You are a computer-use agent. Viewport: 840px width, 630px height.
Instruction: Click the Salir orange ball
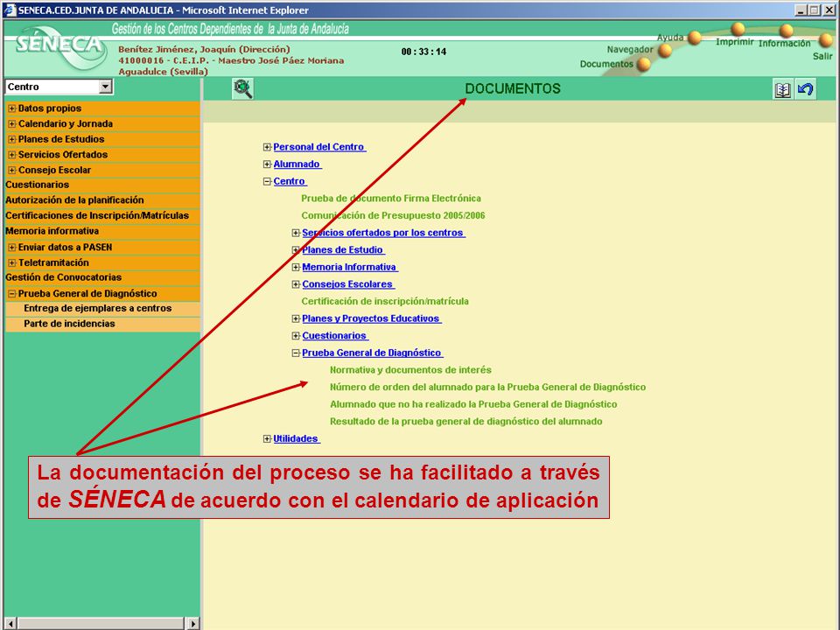825,39
